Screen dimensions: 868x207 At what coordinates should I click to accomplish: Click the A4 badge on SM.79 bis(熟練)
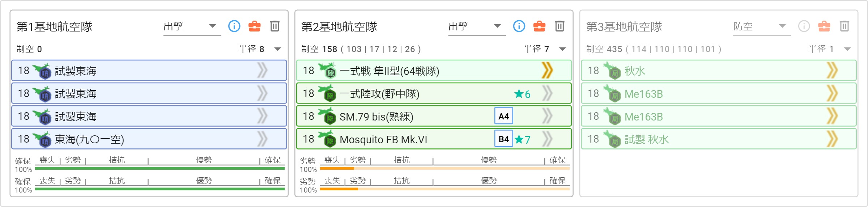coord(503,116)
